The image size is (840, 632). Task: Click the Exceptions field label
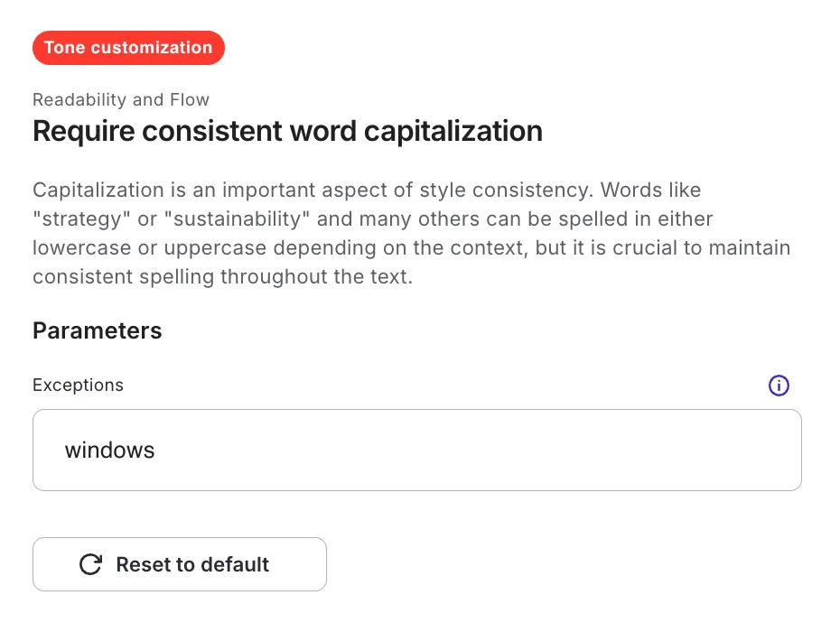tap(79, 385)
